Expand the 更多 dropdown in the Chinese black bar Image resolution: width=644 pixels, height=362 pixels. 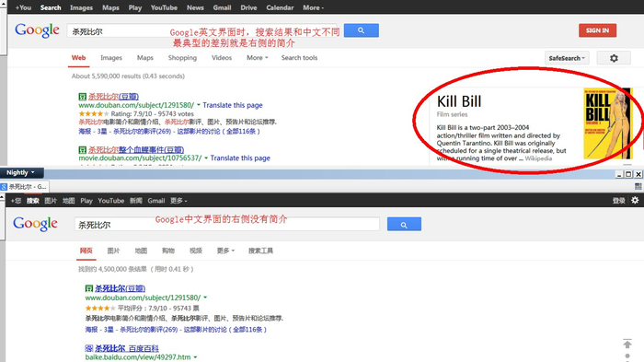pos(178,201)
